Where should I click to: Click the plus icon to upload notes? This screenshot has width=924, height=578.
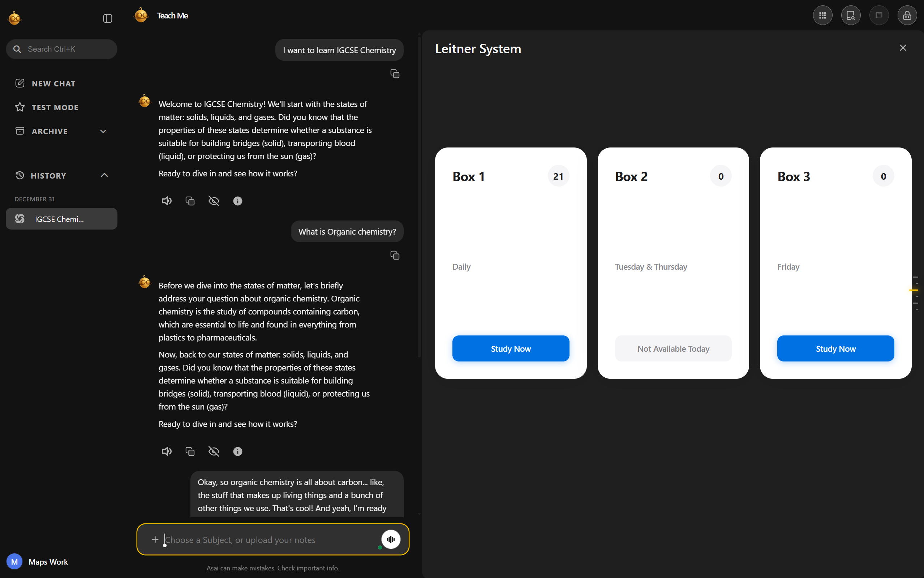[x=155, y=539]
